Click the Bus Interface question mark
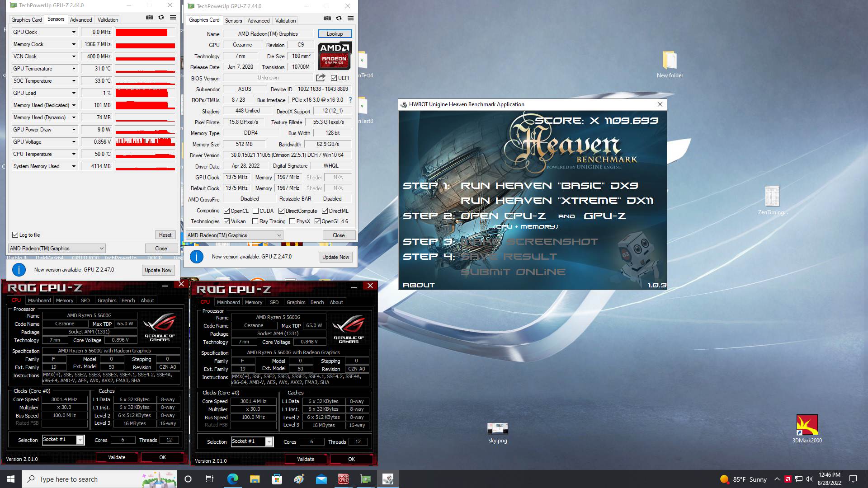 (350, 100)
